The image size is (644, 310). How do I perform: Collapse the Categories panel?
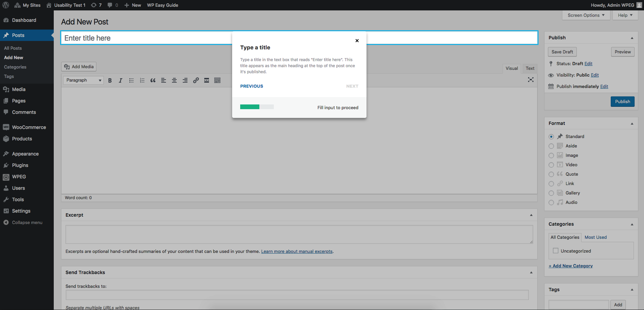(x=632, y=224)
